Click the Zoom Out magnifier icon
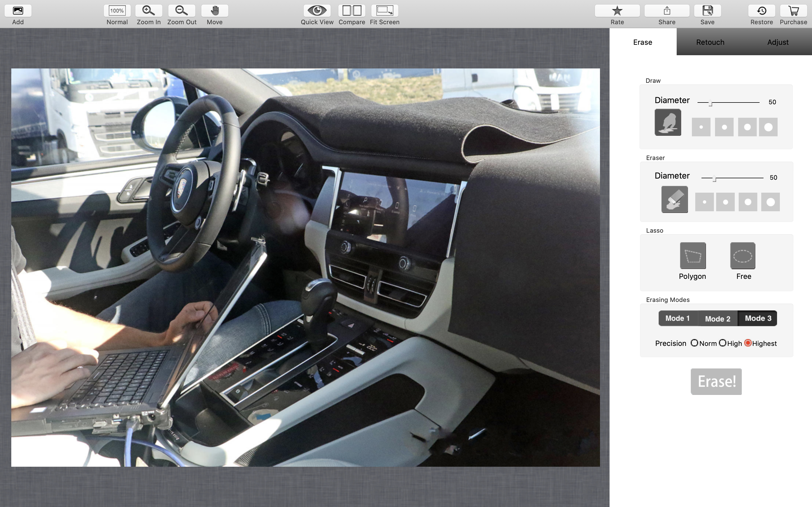 [182, 11]
